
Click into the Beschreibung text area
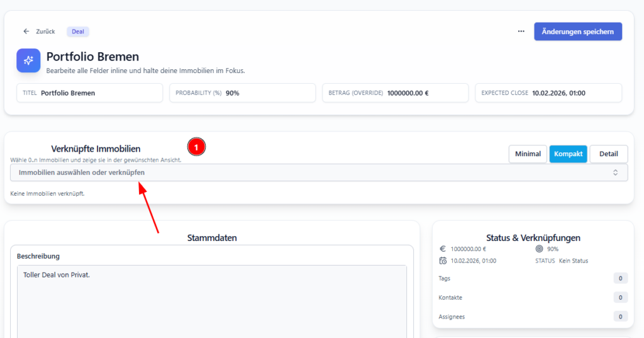click(x=211, y=302)
